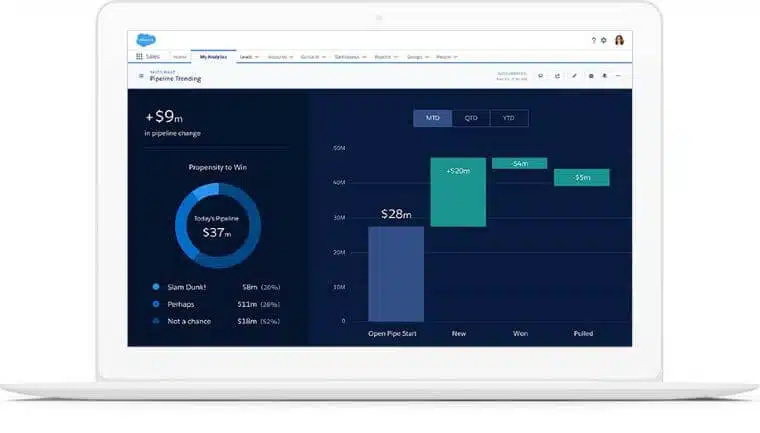The width and height of the screenshot is (760, 433).
Task: Click the Propensity to Win heading
Action: (x=218, y=167)
